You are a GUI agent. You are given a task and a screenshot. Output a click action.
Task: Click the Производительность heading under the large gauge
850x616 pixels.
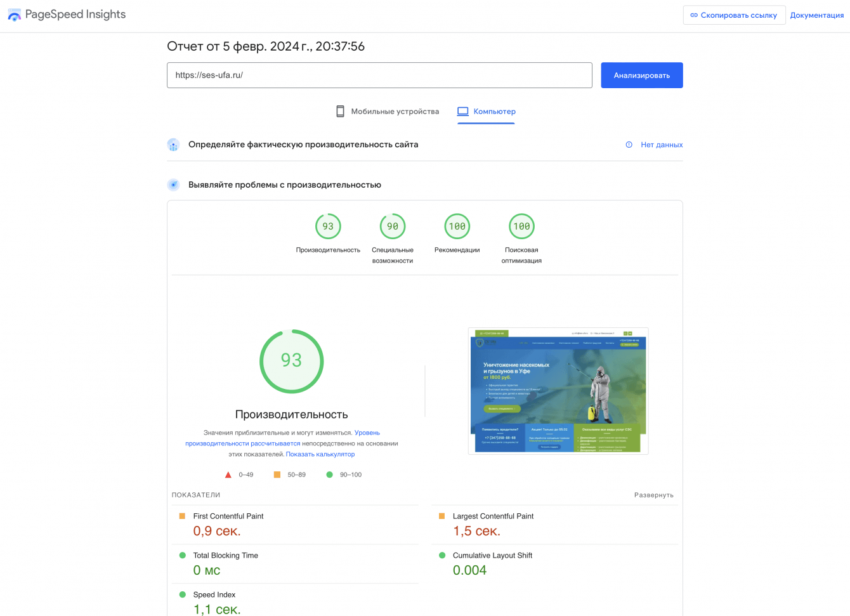pyautogui.click(x=292, y=414)
